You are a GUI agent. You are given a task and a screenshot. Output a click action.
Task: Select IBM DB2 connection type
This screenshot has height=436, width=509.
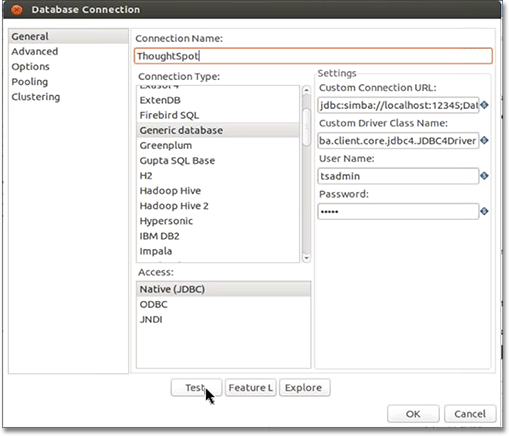(218, 236)
